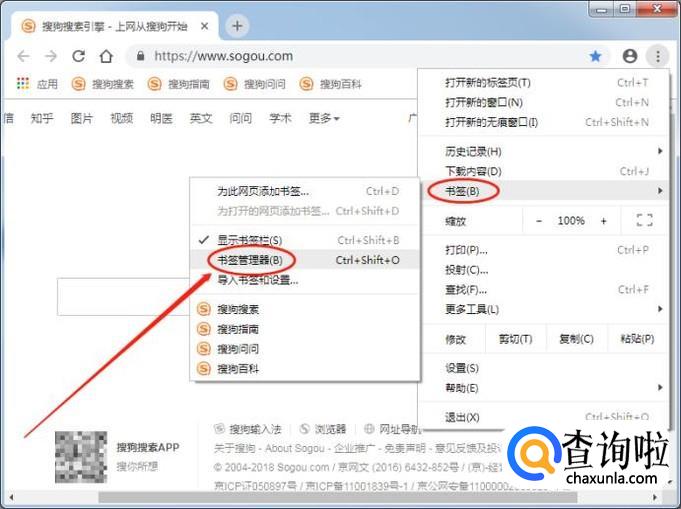This screenshot has height=509, width=681.
Task: Open 搜狗指南 bookmark in bookmarks bar
Action: [179, 84]
